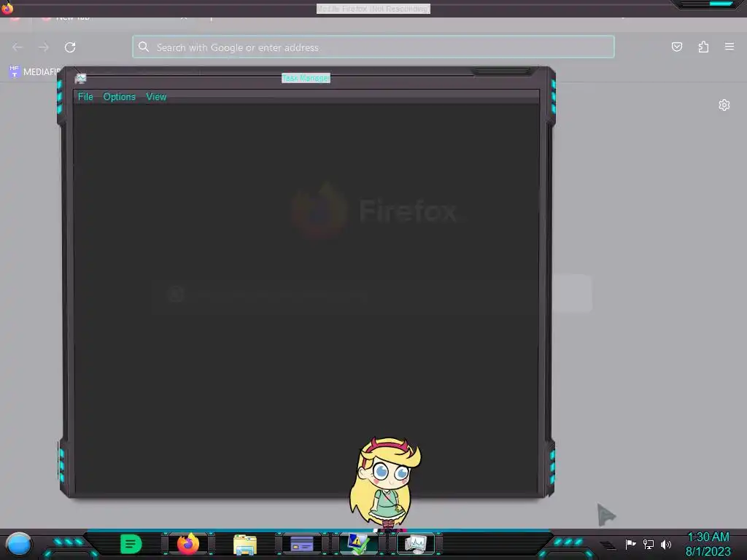Open the Start orb
This screenshot has width=747, height=560.
(x=18, y=544)
